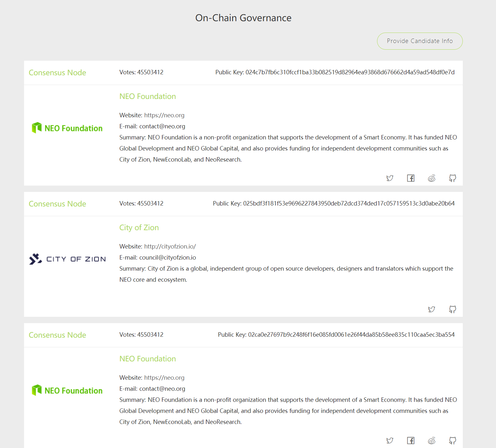Screen dimensions: 496x448
Task: Select contact@neo.org e-mail in card 02ca0e…
Action: coord(162,389)
